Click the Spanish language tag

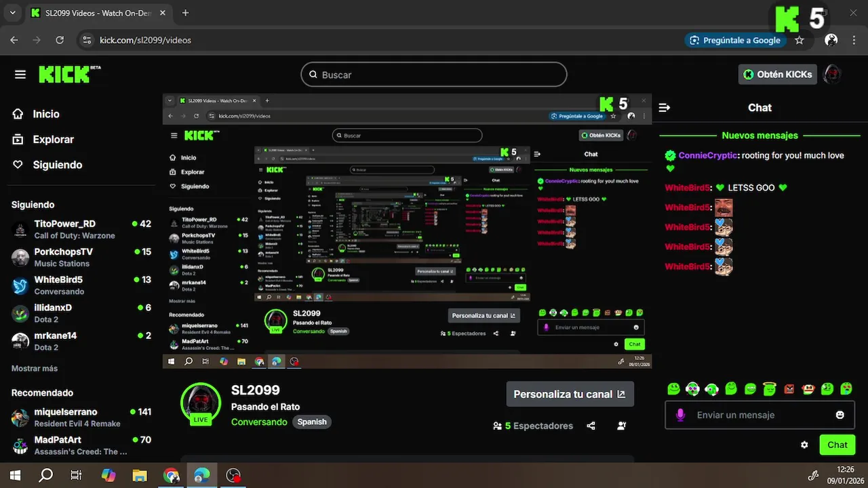click(312, 422)
